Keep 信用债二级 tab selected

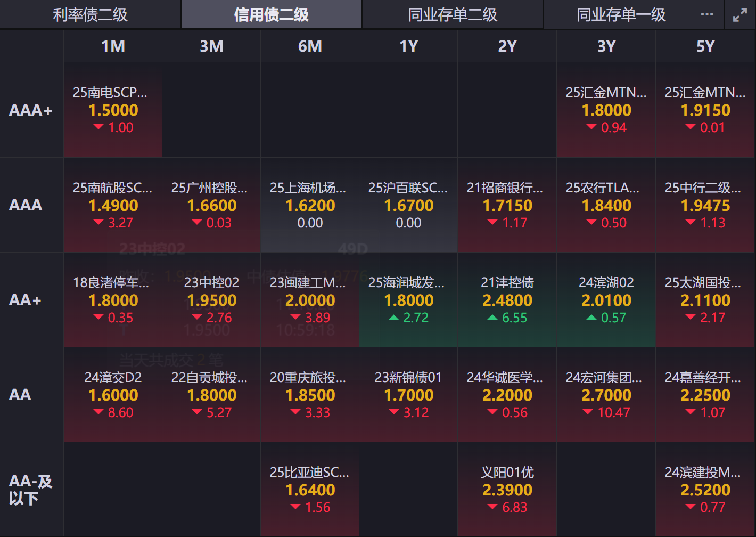point(271,14)
